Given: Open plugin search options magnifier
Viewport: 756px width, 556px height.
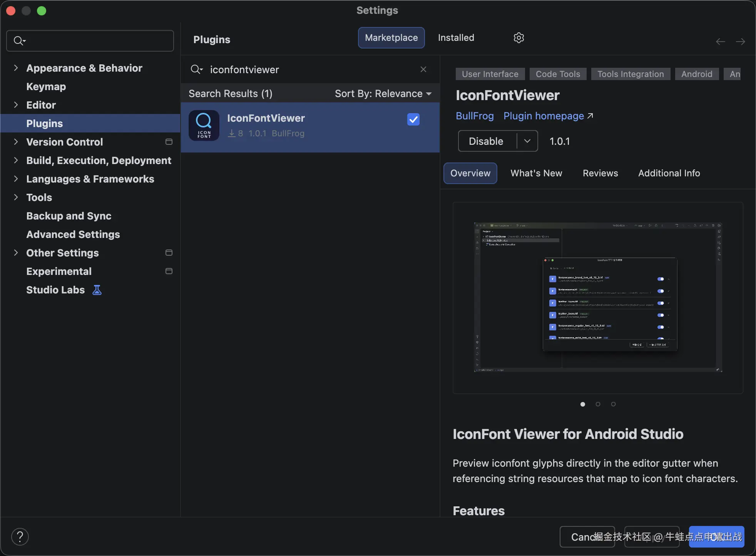Looking at the screenshot, I should coord(196,69).
